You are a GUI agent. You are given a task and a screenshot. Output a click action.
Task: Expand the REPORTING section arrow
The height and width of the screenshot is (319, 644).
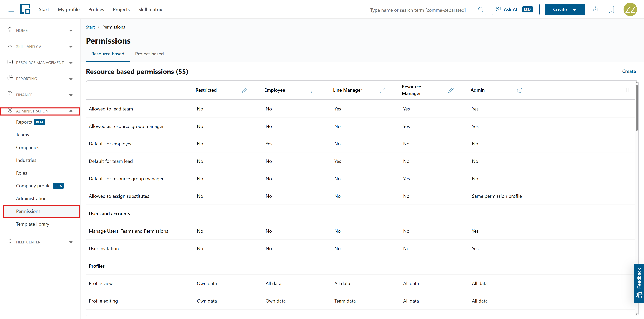(71, 79)
